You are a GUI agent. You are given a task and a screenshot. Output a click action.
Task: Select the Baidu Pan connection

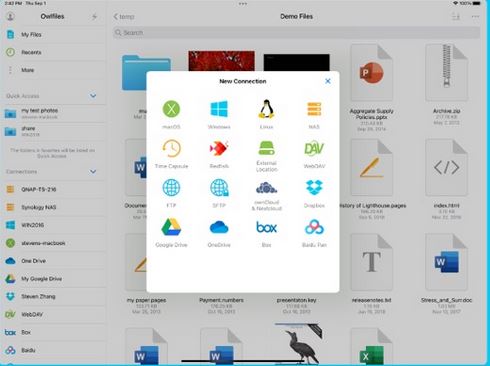click(314, 227)
